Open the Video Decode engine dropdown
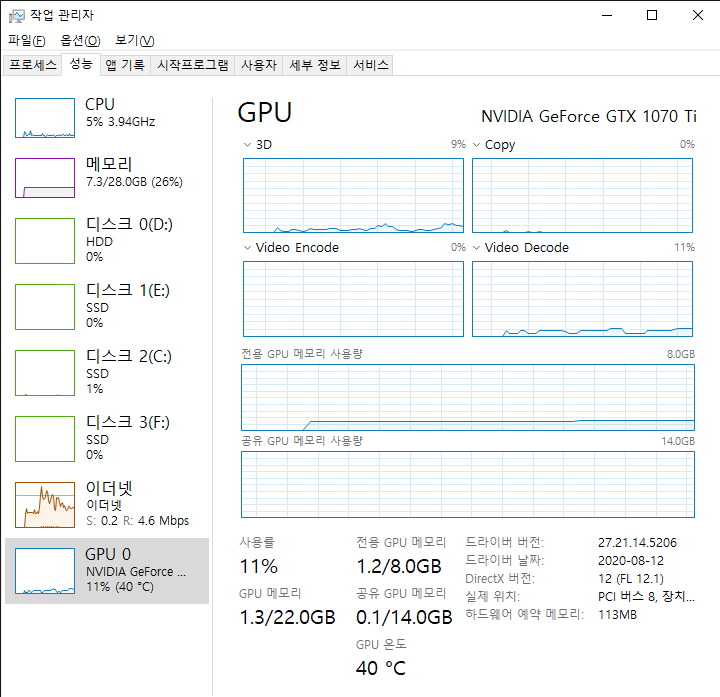The height and width of the screenshot is (697, 720). tap(477, 248)
